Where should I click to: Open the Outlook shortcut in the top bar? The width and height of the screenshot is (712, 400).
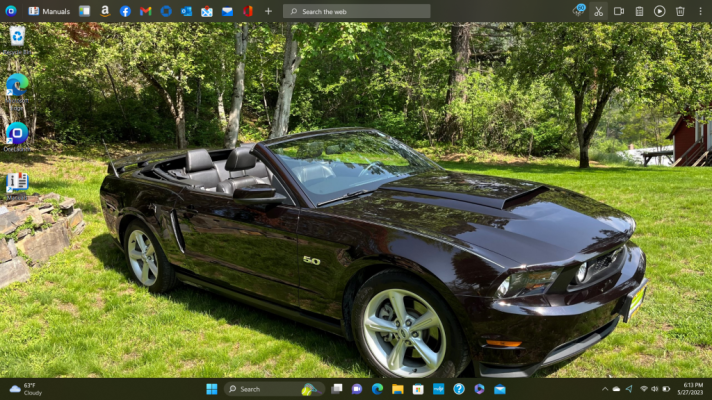[187, 11]
